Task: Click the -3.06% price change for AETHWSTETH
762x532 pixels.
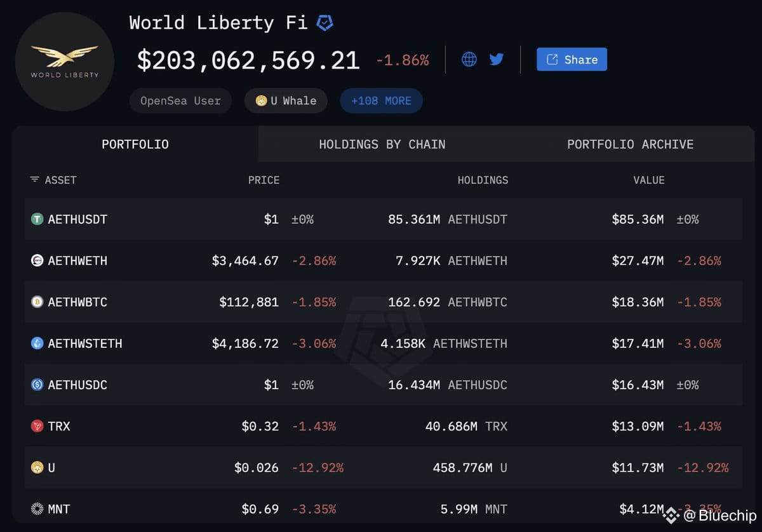Action: 314,343
